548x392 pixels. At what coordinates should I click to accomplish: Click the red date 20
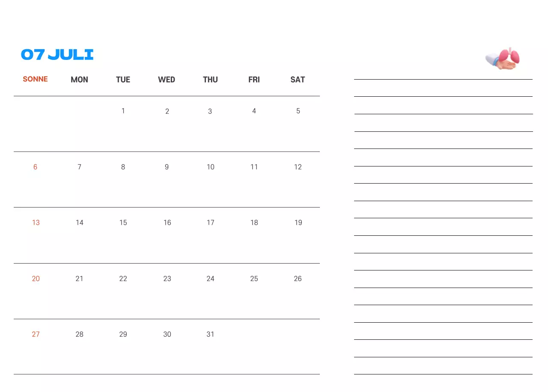point(36,279)
